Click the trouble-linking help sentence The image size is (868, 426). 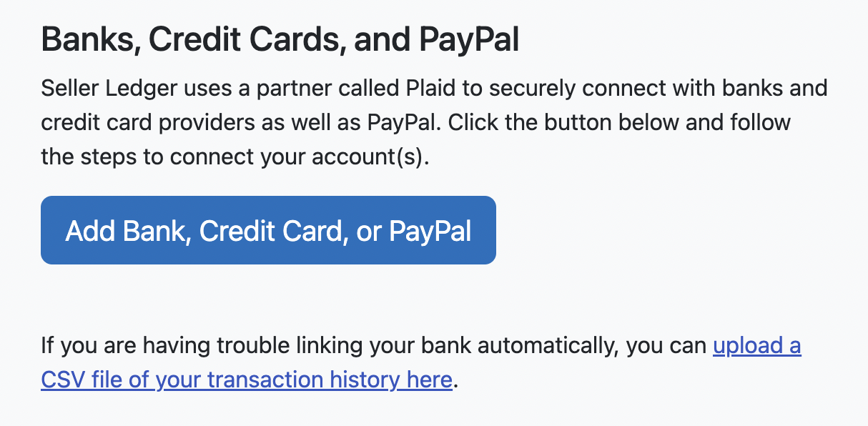(x=357, y=345)
